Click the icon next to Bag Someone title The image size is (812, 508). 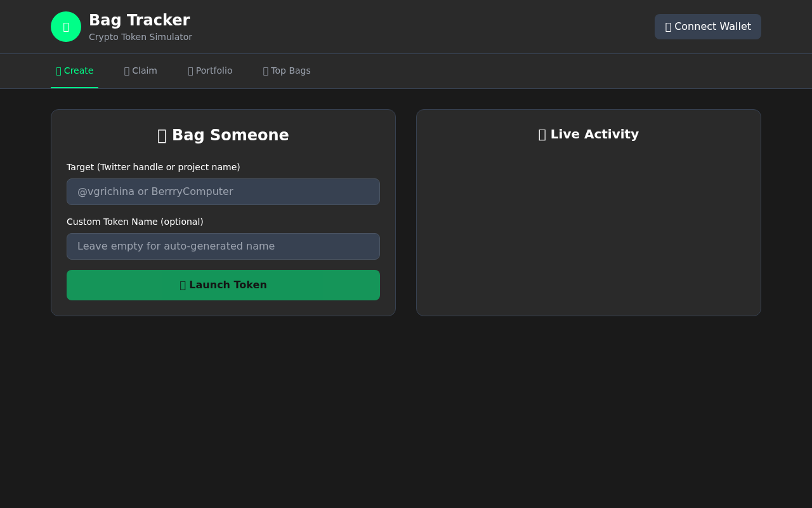[x=163, y=135]
